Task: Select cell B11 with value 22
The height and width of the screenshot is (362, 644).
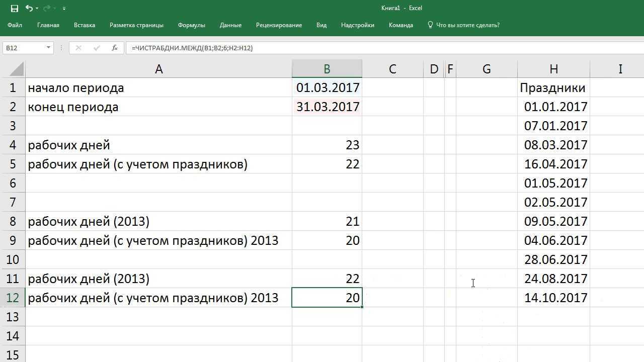Action: 327,279
